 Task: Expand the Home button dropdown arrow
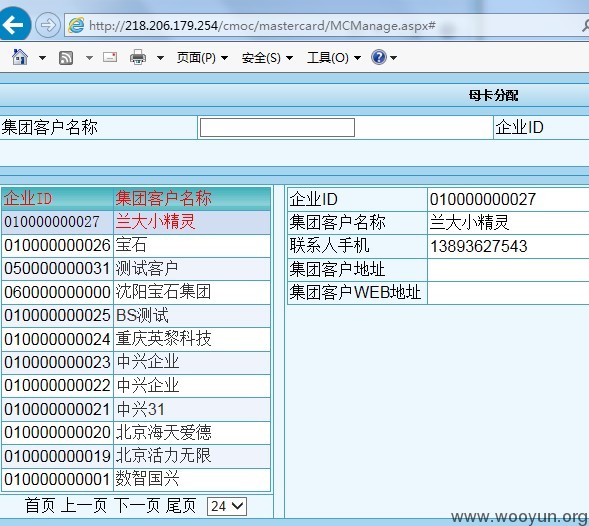(x=42, y=58)
